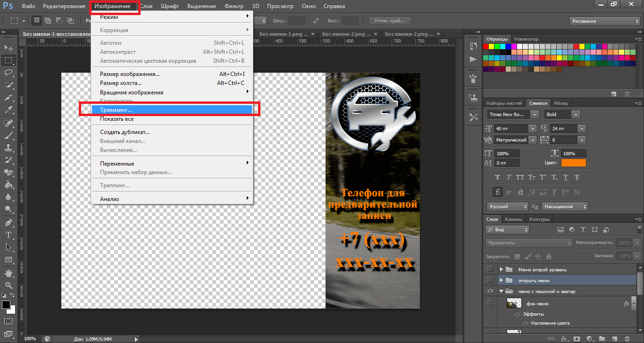This screenshot has width=644, height=343.
Task: Switch to the Каналы tab
Action: (x=513, y=219)
